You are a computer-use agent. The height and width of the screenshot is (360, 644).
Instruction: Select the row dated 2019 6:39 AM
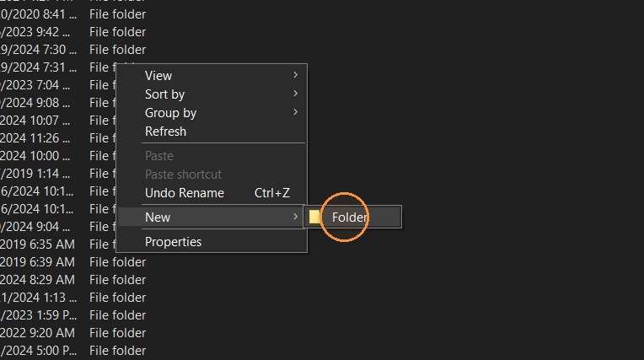73,262
